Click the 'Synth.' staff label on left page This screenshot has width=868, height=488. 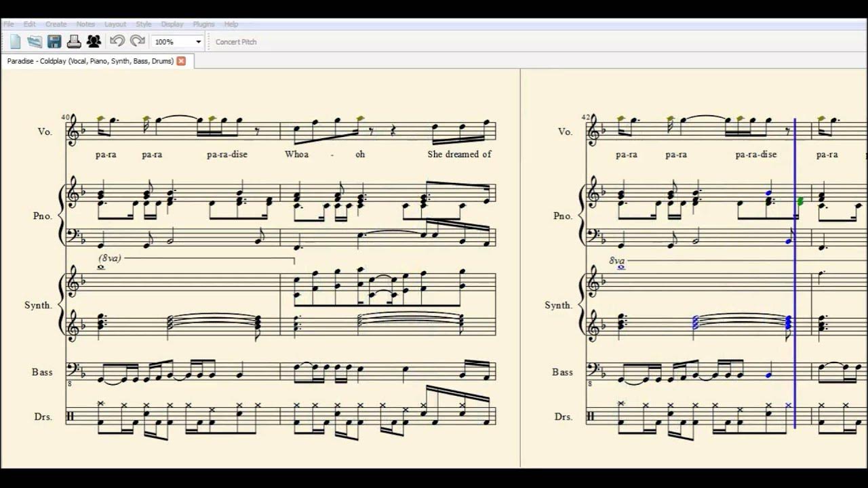tap(38, 306)
